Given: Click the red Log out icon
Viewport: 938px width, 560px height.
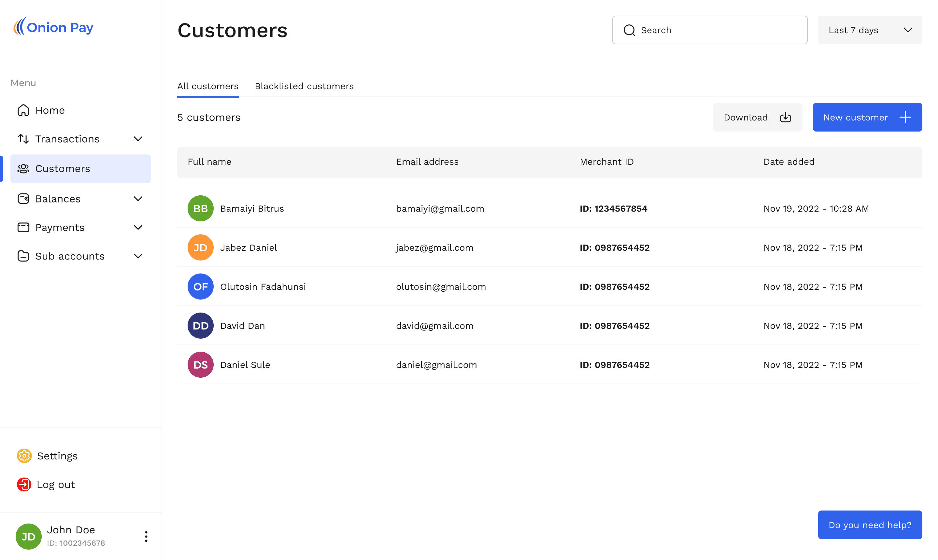Looking at the screenshot, I should click(24, 484).
